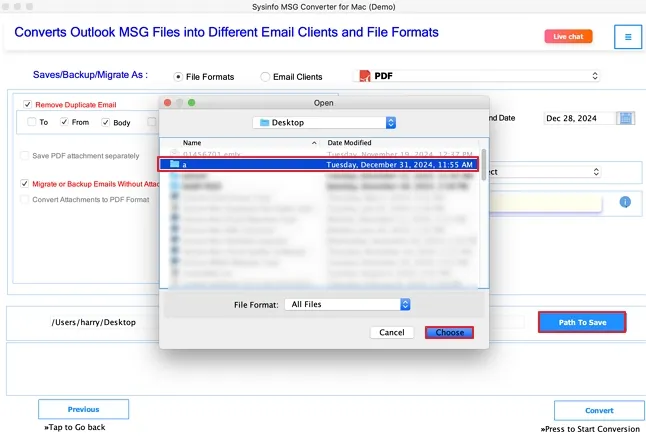Viewport: 646px width, 442px height.
Task: Open the Desktop location dropdown
Action: coord(324,122)
